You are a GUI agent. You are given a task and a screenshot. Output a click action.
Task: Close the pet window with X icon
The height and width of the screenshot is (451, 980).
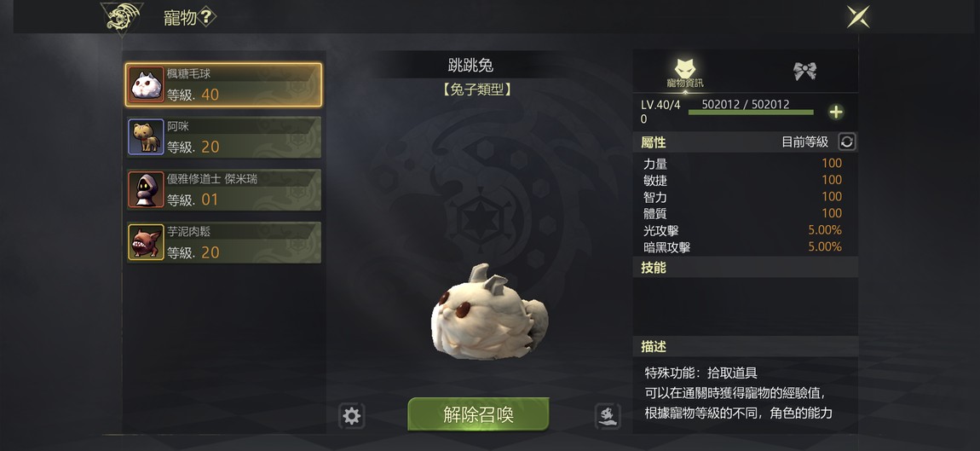(x=858, y=17)
